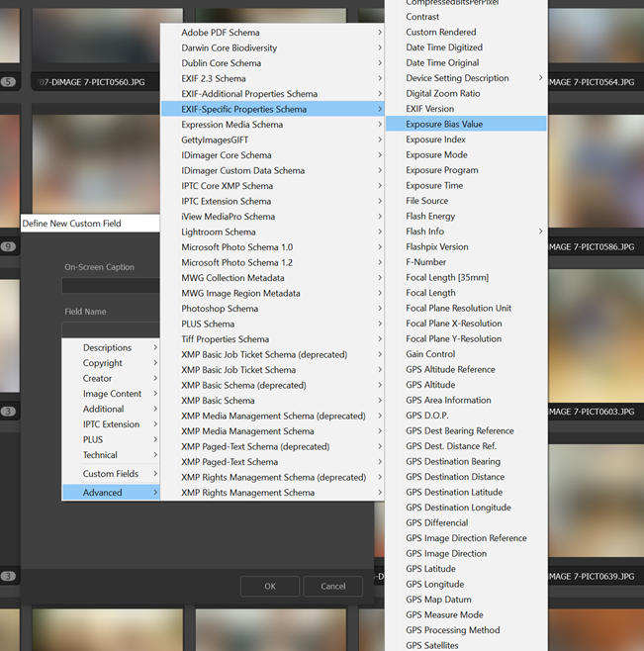Choose IDimager Custom Data Schema
The height and width of the screenshot is (651, 644).
272,170
